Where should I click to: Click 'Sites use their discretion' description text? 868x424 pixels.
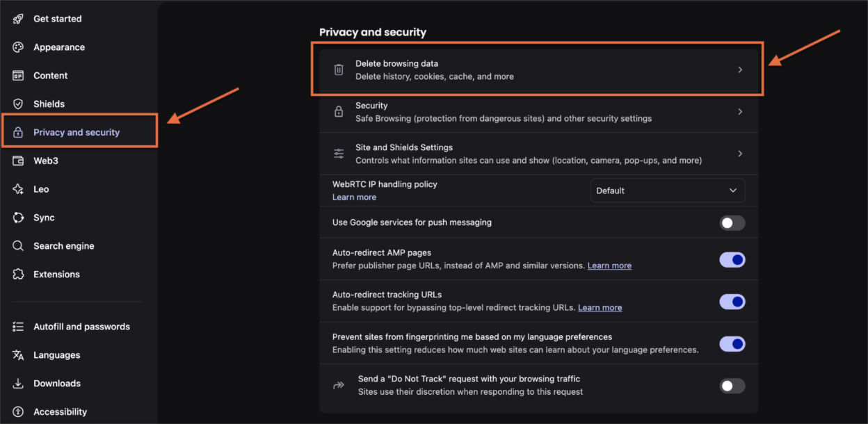pos(470,392)
